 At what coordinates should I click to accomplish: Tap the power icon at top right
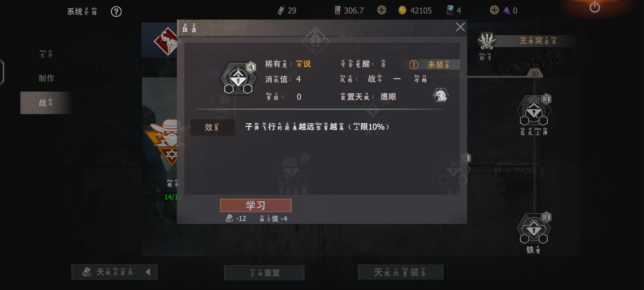click(x=595, y=7)
